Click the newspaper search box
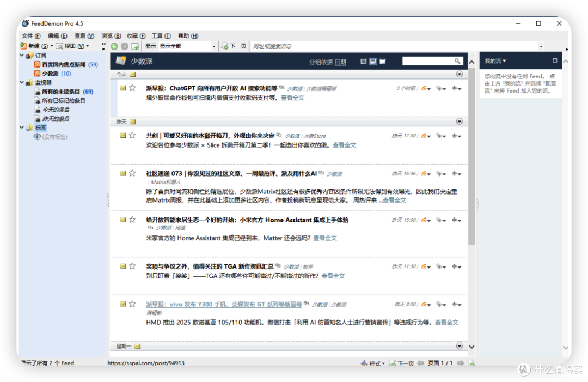 [427, 61]
